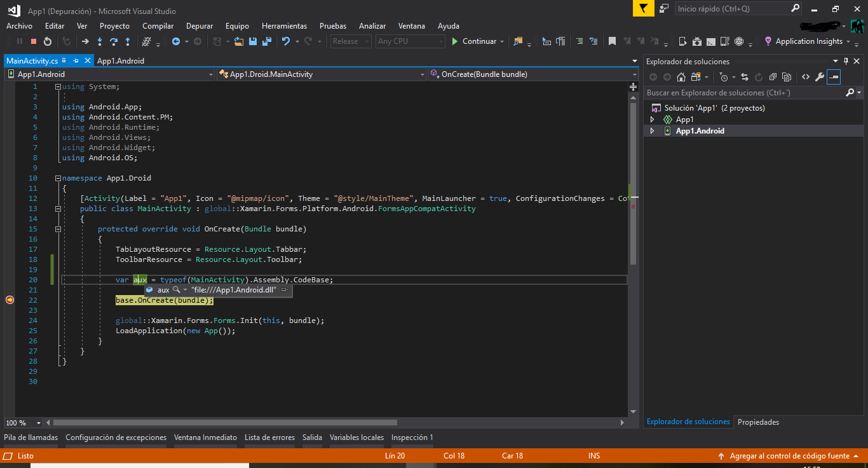The height and width of the screenshot is (468, 868).
Task: Click the Home icon in Explorador de soluciones
Action: pyautogui.click(x=681, y=77)
